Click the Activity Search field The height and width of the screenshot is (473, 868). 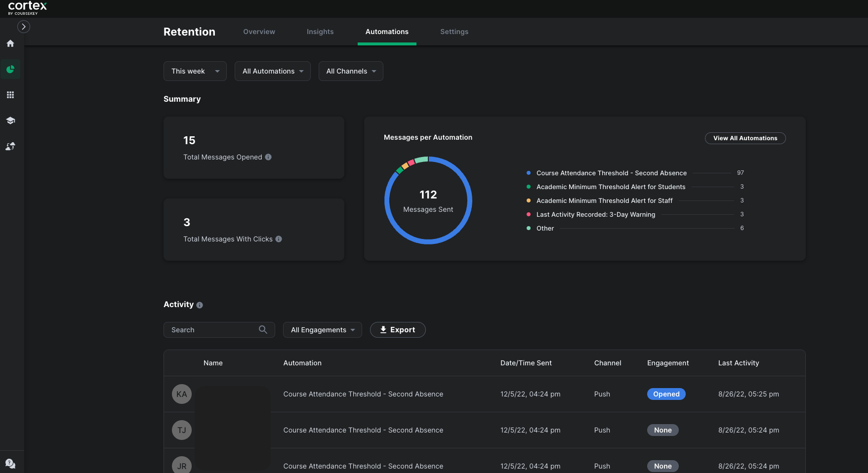click(219, 330)
